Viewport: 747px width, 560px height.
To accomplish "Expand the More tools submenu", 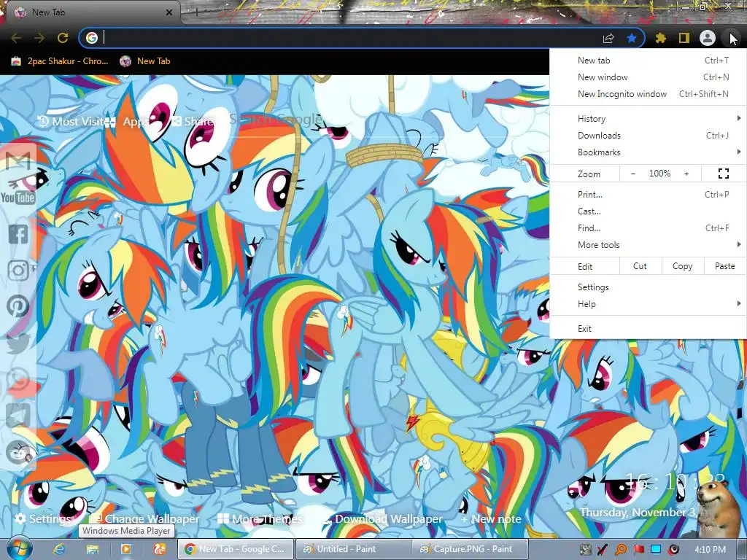I will point(648,245).
